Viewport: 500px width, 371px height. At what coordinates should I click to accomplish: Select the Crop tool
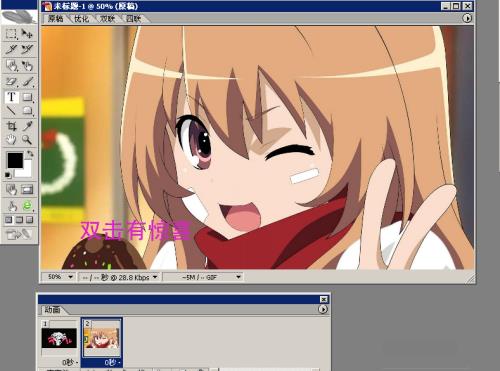click(x=11, y=126)
